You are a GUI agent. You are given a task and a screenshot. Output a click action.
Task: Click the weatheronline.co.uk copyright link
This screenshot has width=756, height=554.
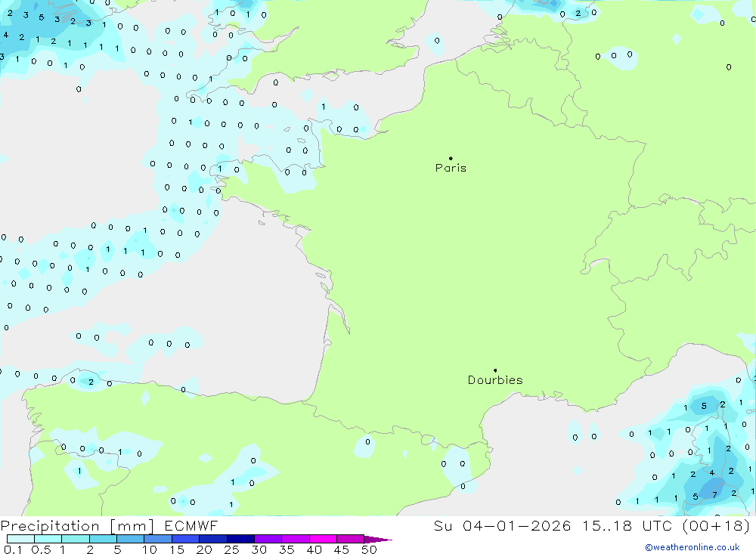[x=692, y=547]
